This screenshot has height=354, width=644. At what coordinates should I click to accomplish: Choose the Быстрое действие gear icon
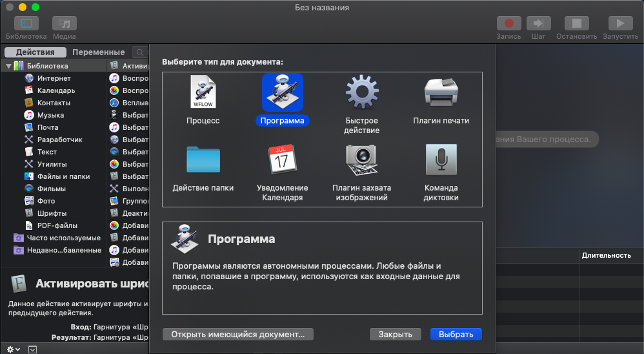362,92
